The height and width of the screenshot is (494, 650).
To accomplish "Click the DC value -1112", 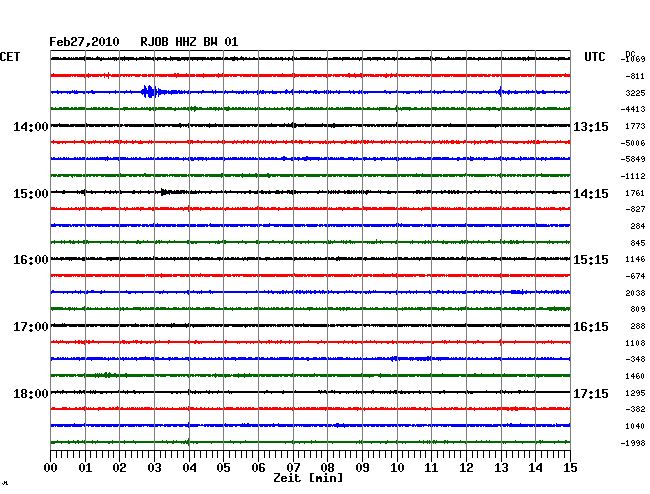I will pos(633,176).
